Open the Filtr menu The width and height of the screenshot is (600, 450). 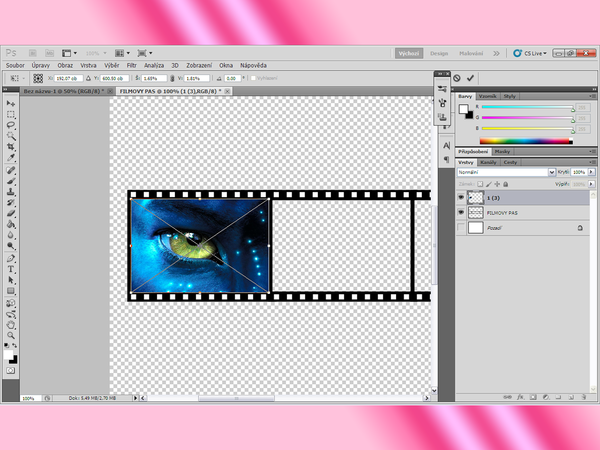(x=131, y=65)
